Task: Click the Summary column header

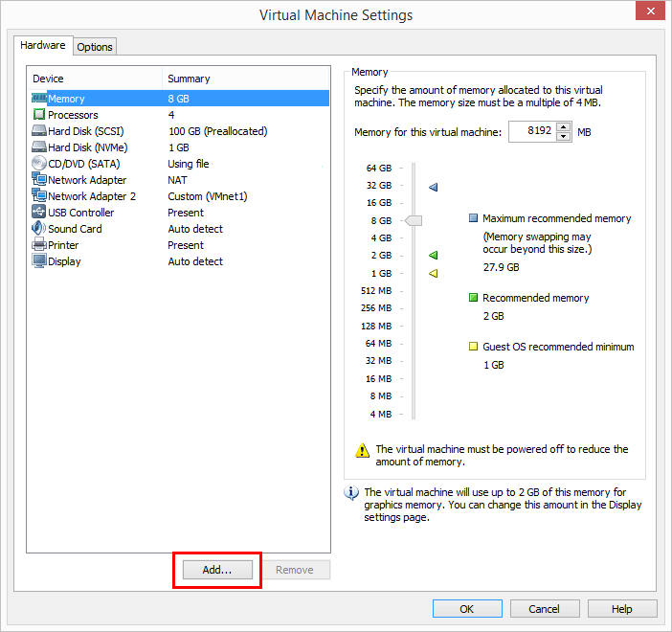Action: coord(246,79)
